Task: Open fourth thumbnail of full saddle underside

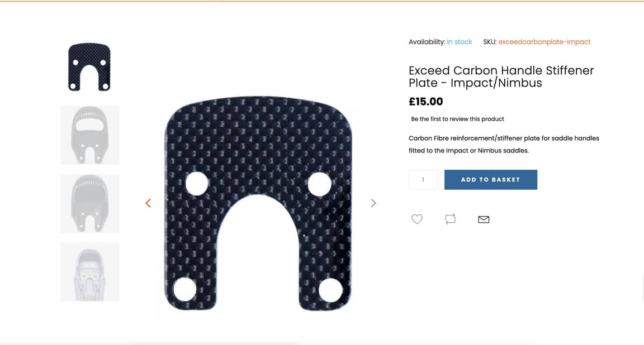Action: (x=89, y=272)
